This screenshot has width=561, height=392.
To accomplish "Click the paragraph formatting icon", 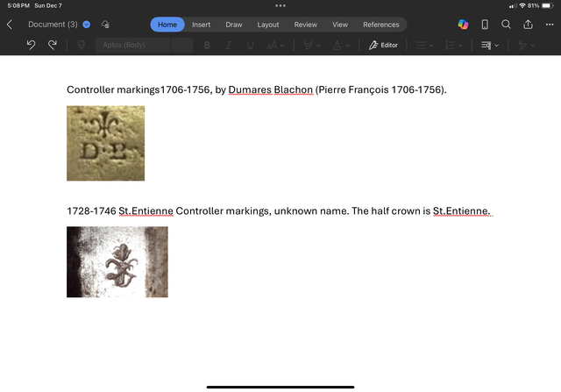I will tap(486, 45).
